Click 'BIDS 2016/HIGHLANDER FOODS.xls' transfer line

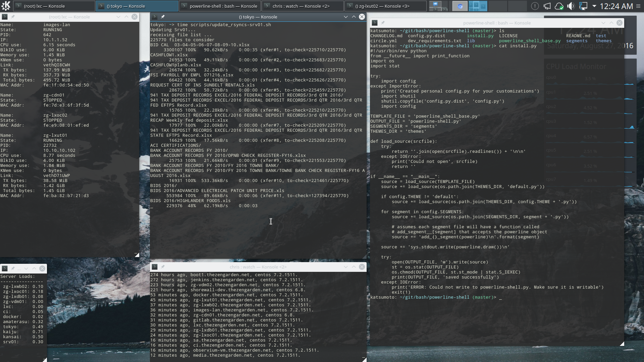[191, 201]
